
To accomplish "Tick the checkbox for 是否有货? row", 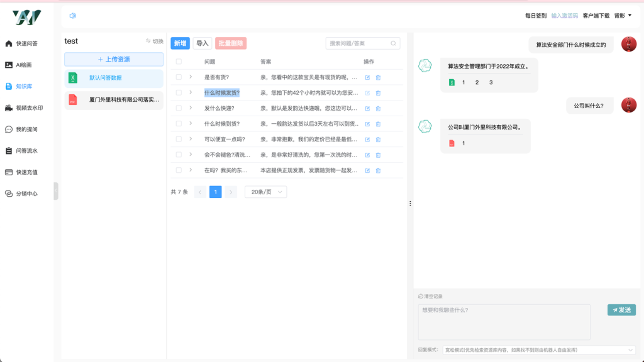I will [179, 77].
